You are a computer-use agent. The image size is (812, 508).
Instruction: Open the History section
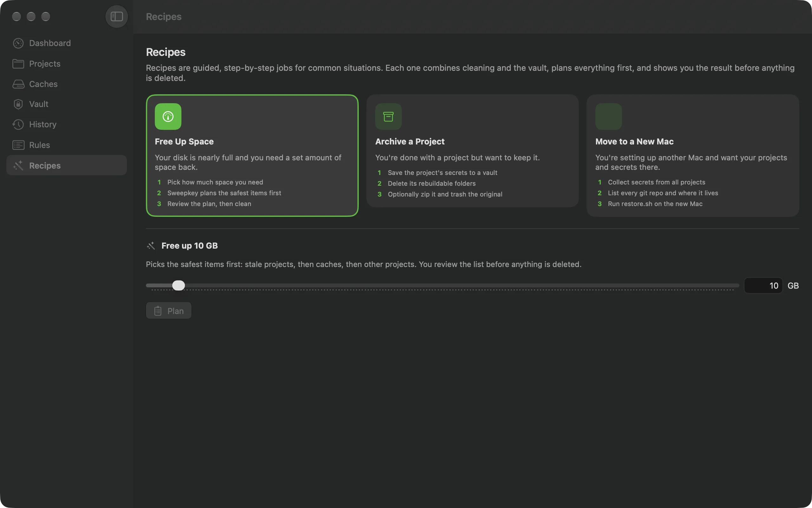pos(66,124)
